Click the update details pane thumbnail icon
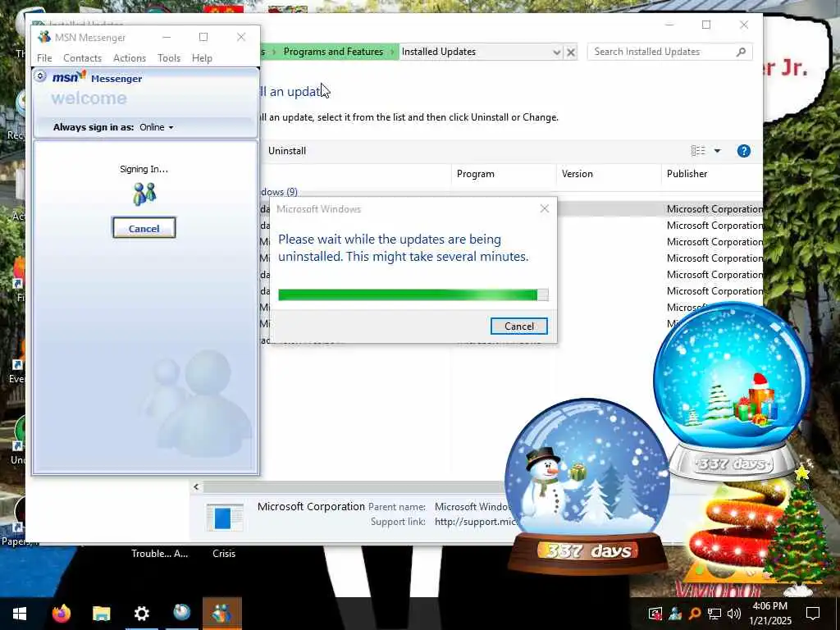 coord(225,517)
